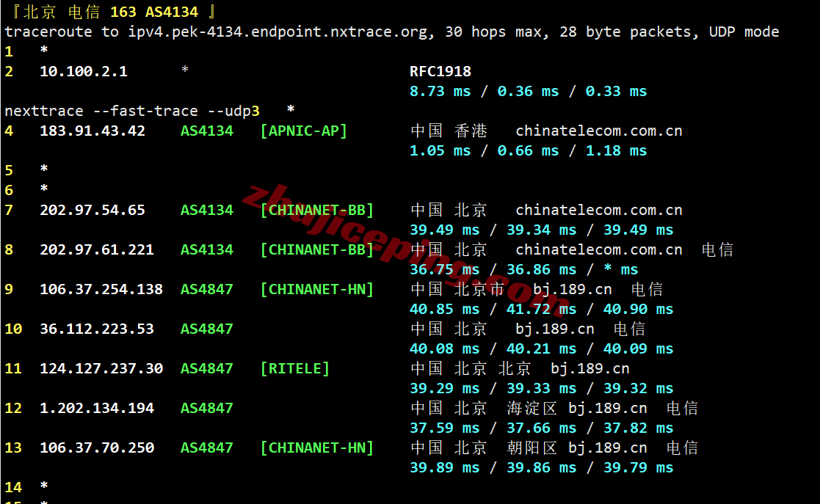Click IP address 36.112.223.53

point(97,329)
